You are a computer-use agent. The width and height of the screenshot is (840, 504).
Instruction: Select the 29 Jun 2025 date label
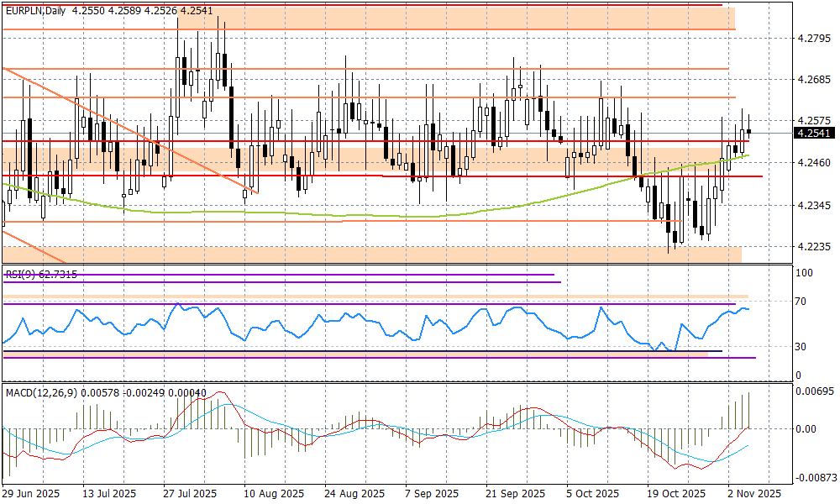30,493
